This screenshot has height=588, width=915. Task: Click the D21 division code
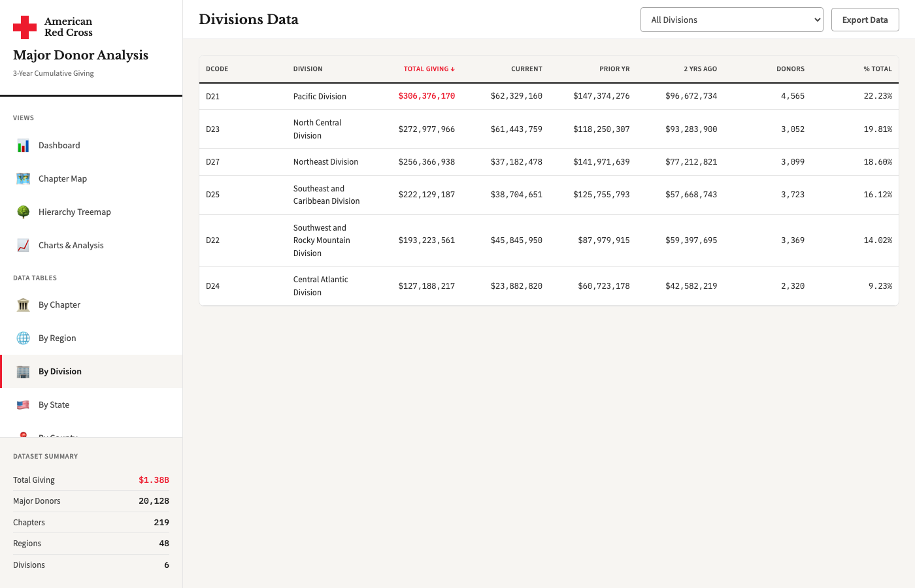pos(212,97)
